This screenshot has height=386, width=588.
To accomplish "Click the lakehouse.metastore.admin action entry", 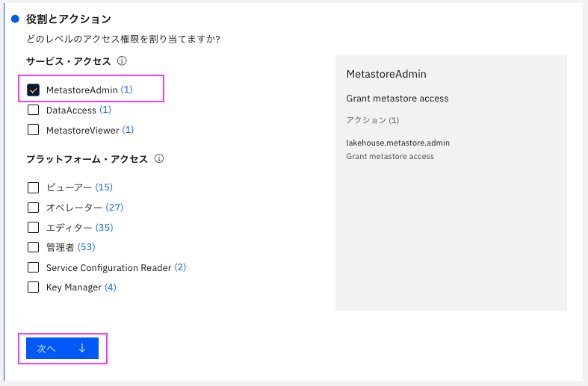I will [x=398, y=143].
